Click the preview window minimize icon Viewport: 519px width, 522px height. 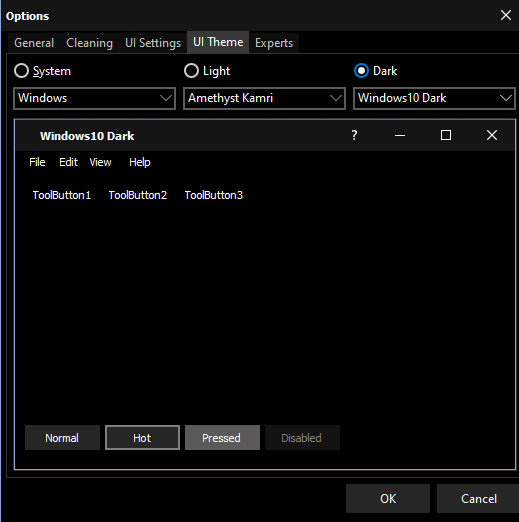[x=400, y=135]
